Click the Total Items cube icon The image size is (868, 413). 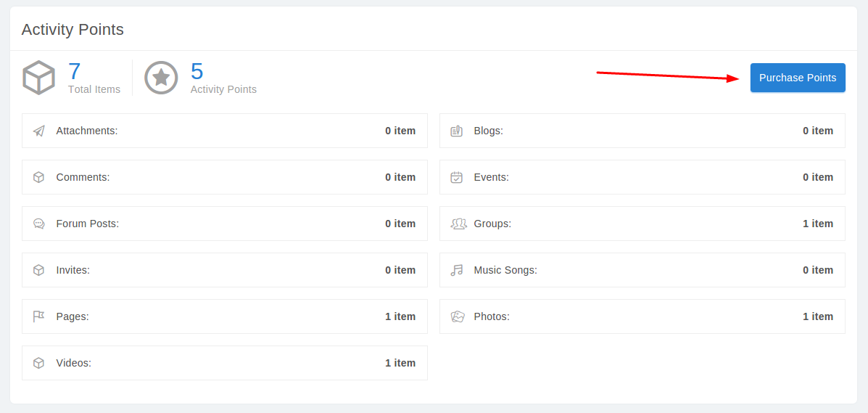tap(39, 78)
